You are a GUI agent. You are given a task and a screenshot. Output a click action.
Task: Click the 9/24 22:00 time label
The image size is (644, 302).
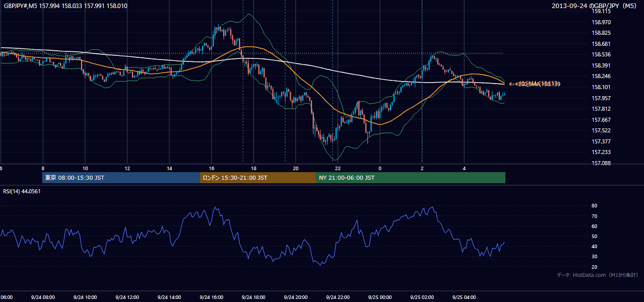pos(338,297)
